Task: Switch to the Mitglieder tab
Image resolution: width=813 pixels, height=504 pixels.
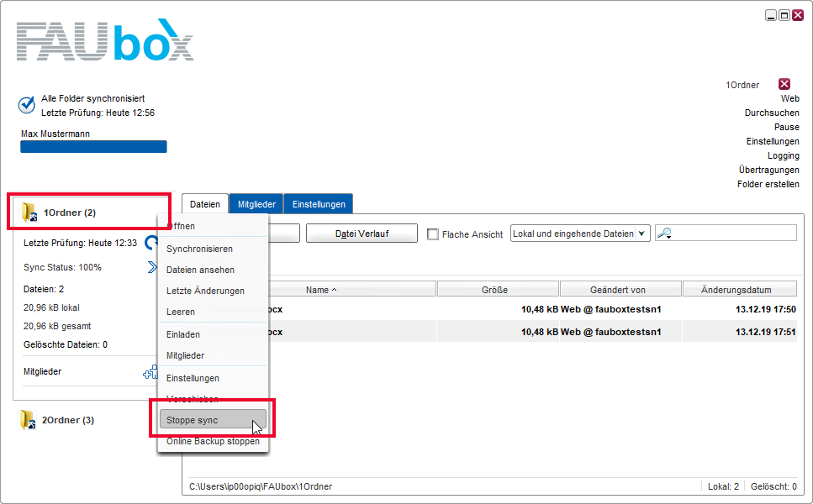Action: pyautogui.click(x=256, y=204)
